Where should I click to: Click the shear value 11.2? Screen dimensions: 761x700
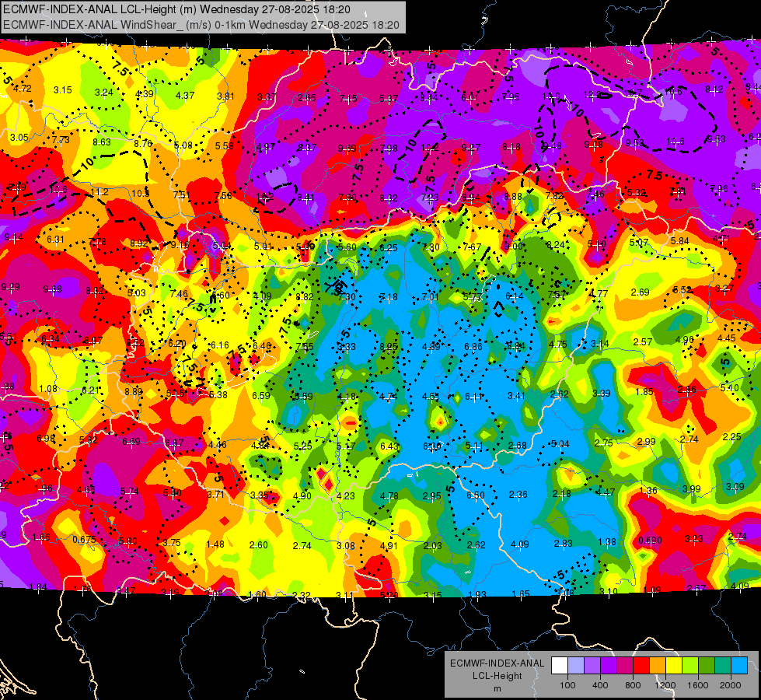coord(99,192)
